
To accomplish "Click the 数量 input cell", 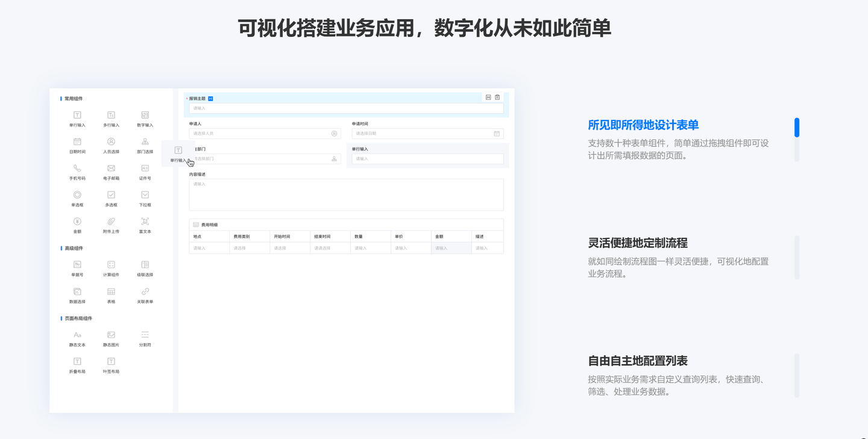I will pos(371,248).
